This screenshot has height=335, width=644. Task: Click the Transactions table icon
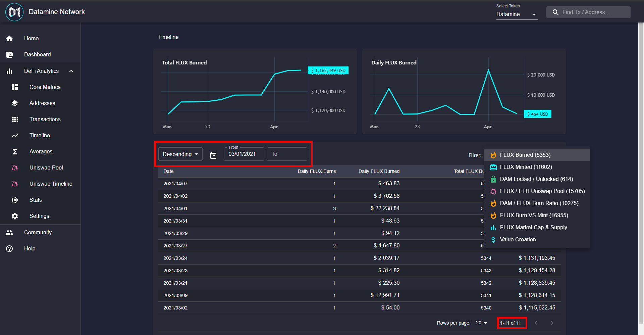click(x=15, y=119)
